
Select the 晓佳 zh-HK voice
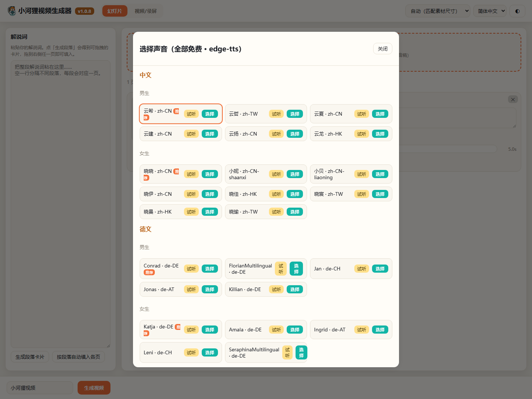click(295, 194)
